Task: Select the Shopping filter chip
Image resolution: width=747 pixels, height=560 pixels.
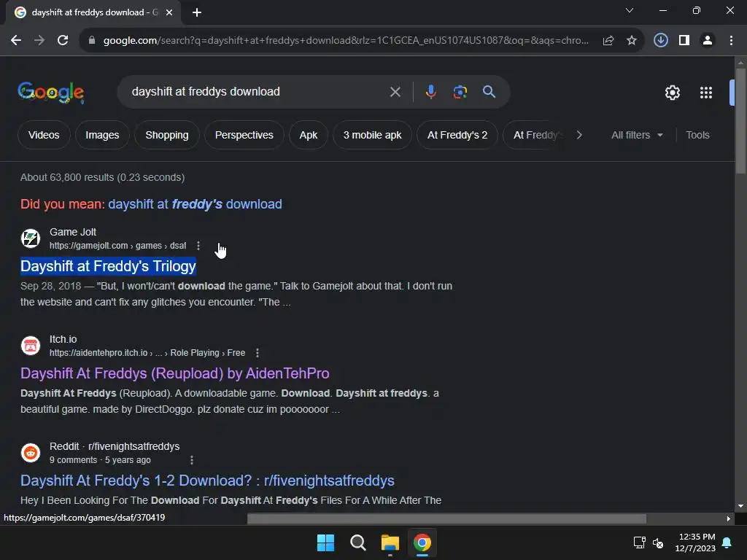Action: click(167, 135)
